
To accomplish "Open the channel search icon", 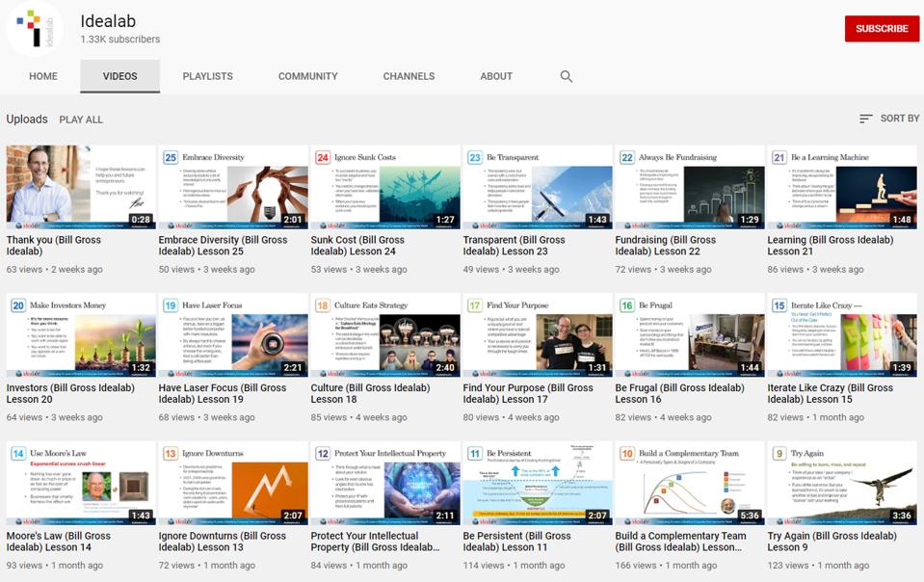I will pos(567,76).
